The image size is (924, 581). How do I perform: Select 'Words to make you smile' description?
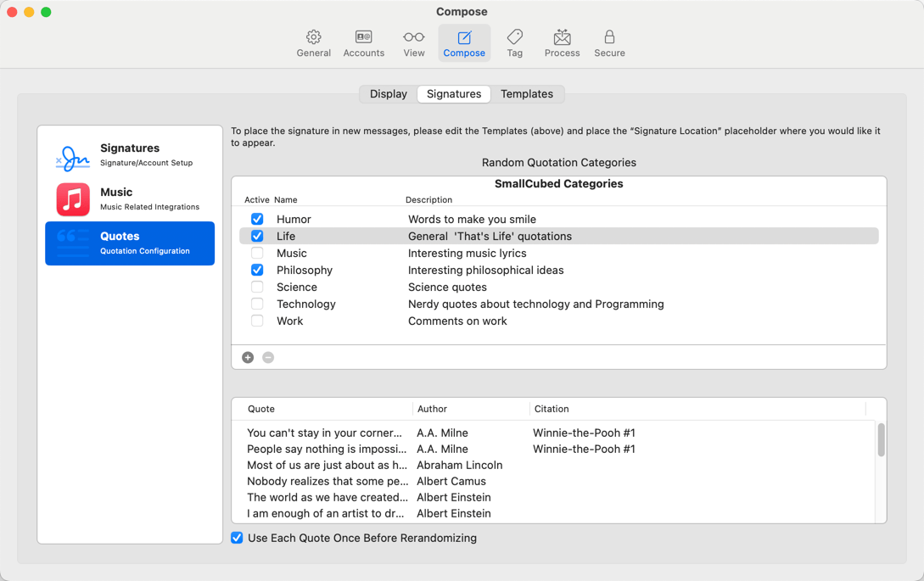click(x=472, y=219)
